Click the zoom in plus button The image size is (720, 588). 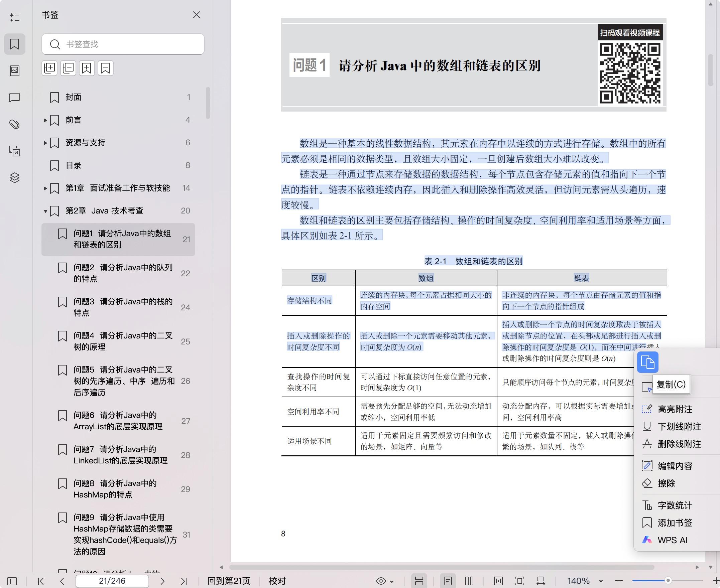(716, 581)
